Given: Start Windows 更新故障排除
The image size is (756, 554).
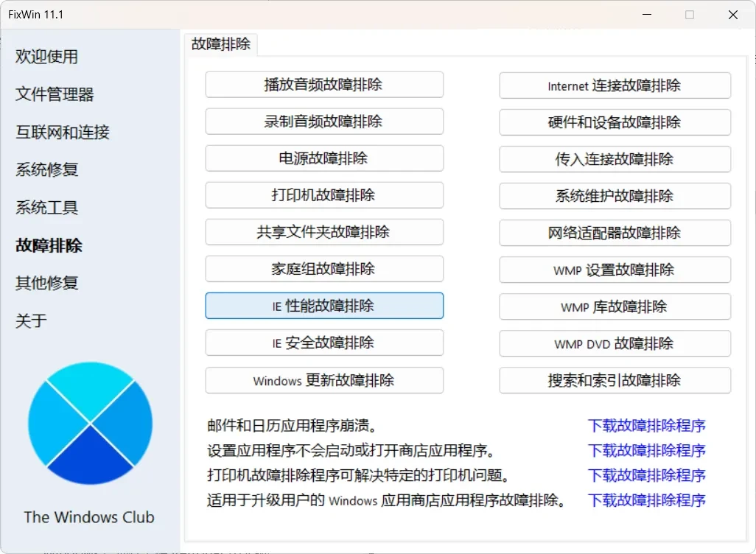Looking at the screenshot, I should pyautogui.click(x=324, y=380).
